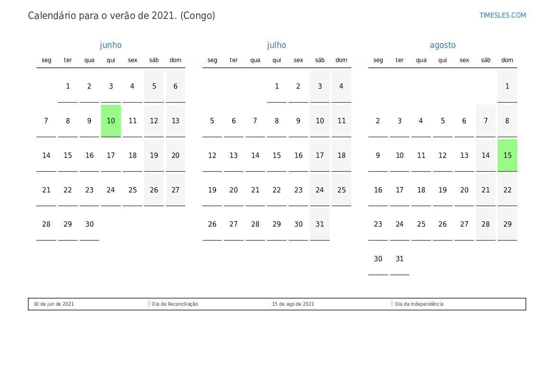Click the julho month heading
Image resolution: width=554 pixels, height=392 pixels.
pos(276,45)
